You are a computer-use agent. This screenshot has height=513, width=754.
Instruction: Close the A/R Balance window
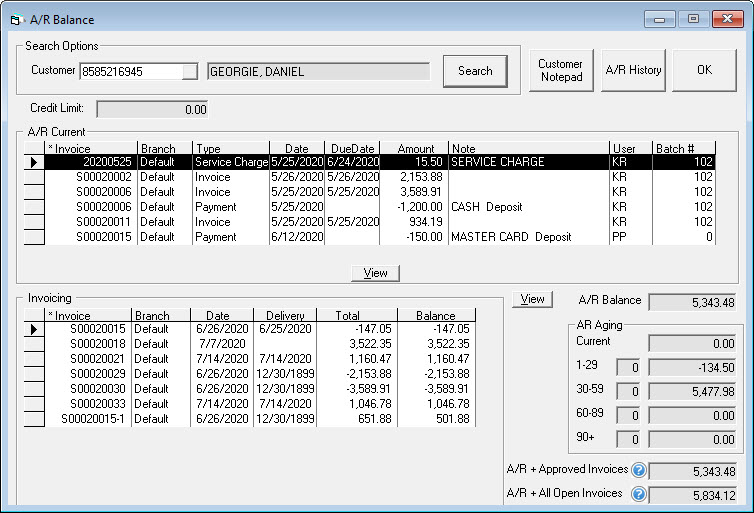[728, 19]
